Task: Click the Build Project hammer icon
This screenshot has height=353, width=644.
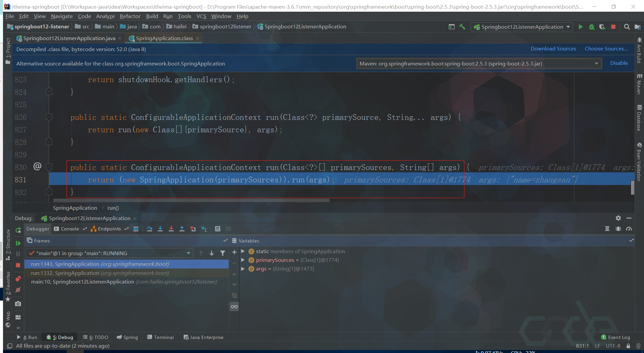Action: [462, 27]
